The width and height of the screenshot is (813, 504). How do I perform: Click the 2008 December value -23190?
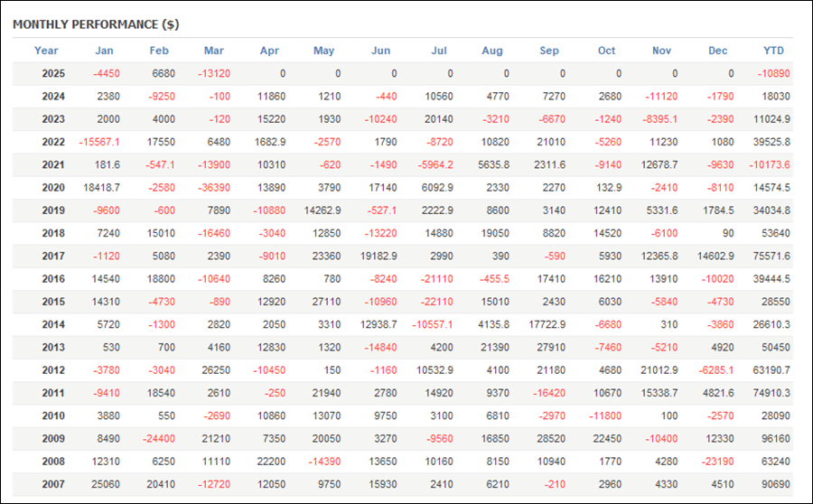[x=717, y=462]
